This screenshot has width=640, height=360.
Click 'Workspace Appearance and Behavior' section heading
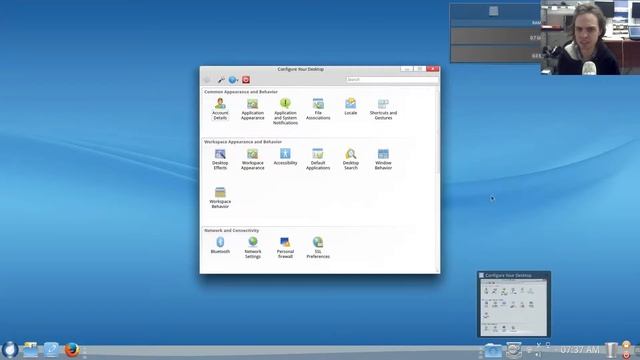(x=243, y=142)
